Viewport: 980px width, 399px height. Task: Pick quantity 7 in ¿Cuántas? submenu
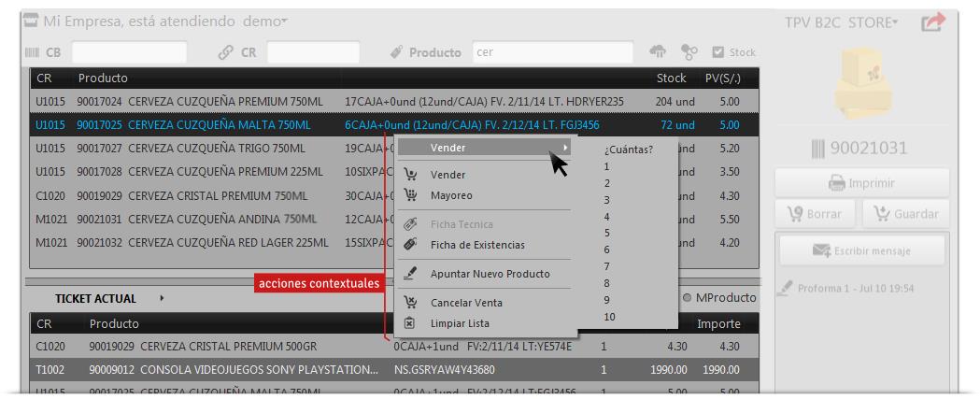click(x=607, y=266)
